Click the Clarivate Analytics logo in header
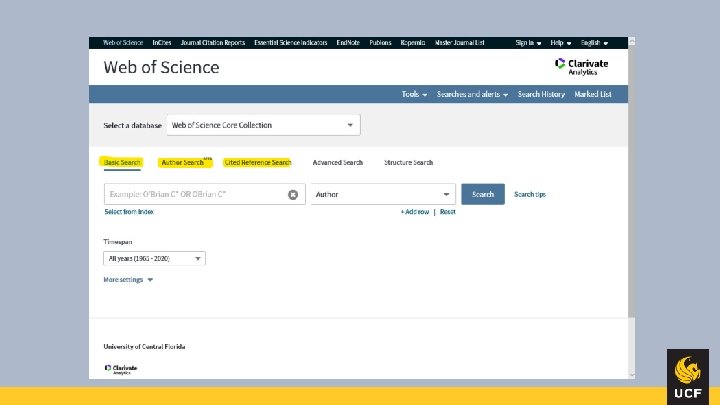This screenshot has width=720, height=405. click(x=581, y=67)
